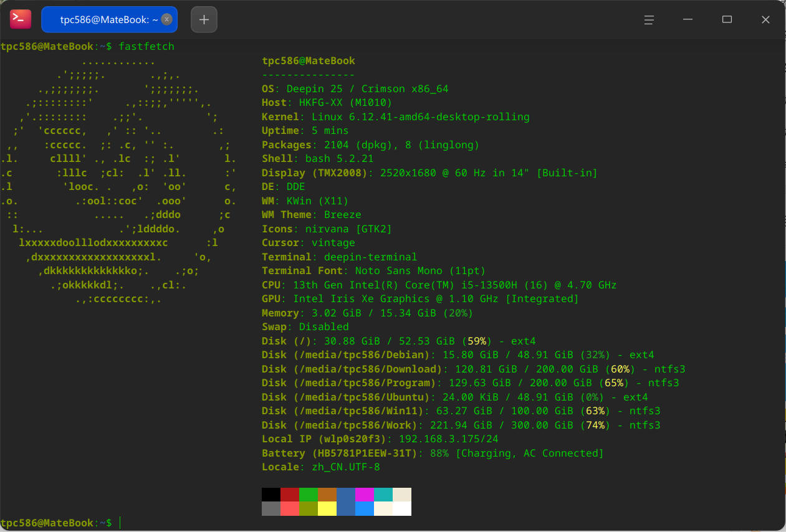The width and height of the screenshot is (786, 532).
Task: Select the tpc586@MateBook tab
Action: pyautogui.click(x=110, y=19)
